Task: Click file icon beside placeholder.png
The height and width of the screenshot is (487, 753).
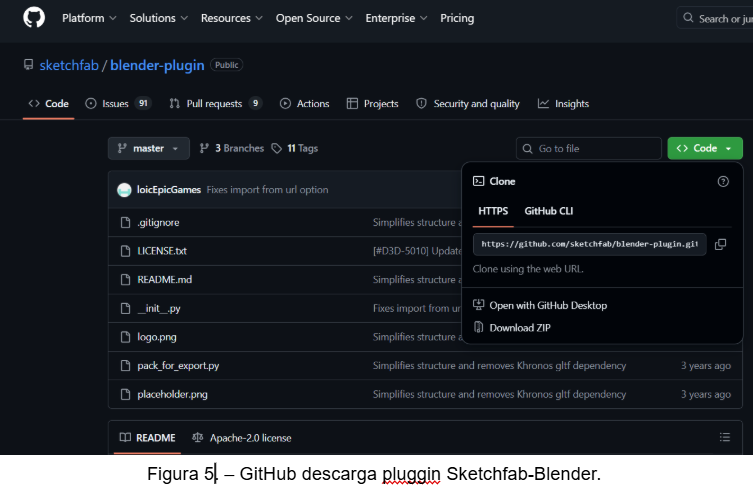Action: click(125, 394)
